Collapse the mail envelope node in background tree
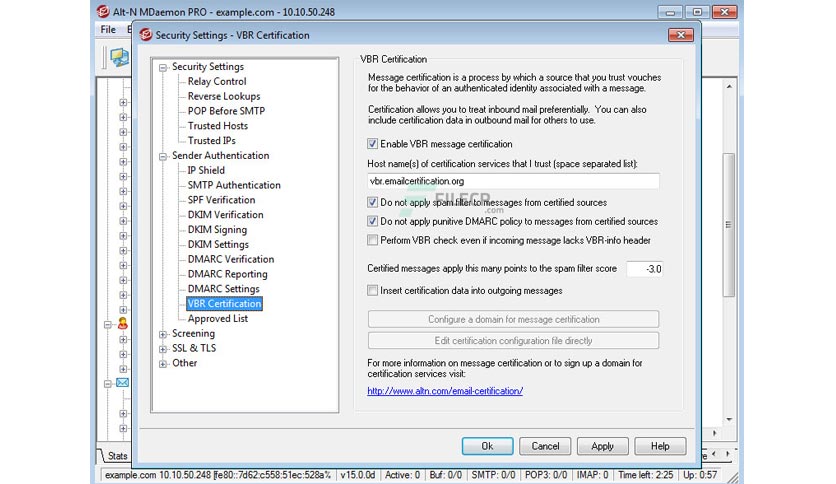Viewport: 836px width, 484px height. click(x=108, y=384)
